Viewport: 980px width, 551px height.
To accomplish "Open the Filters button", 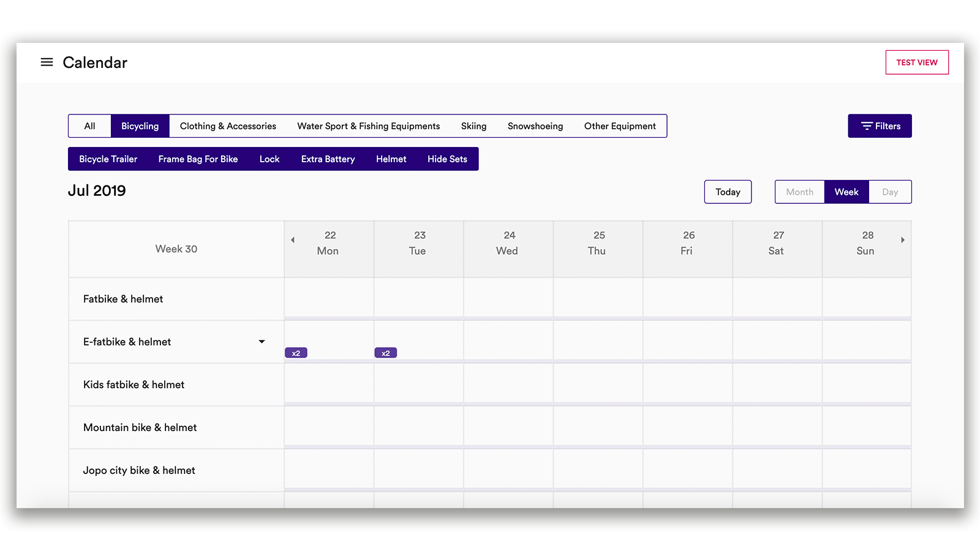I will point(880,126).
